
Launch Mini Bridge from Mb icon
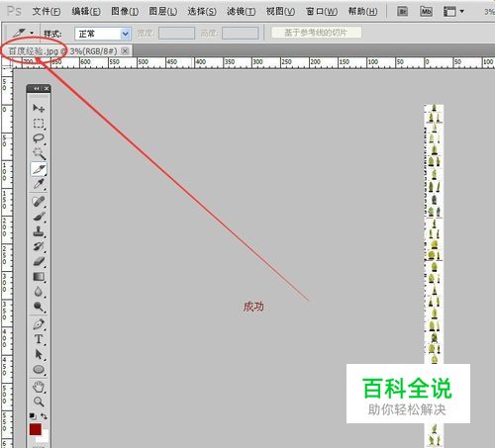coord(426,12)
